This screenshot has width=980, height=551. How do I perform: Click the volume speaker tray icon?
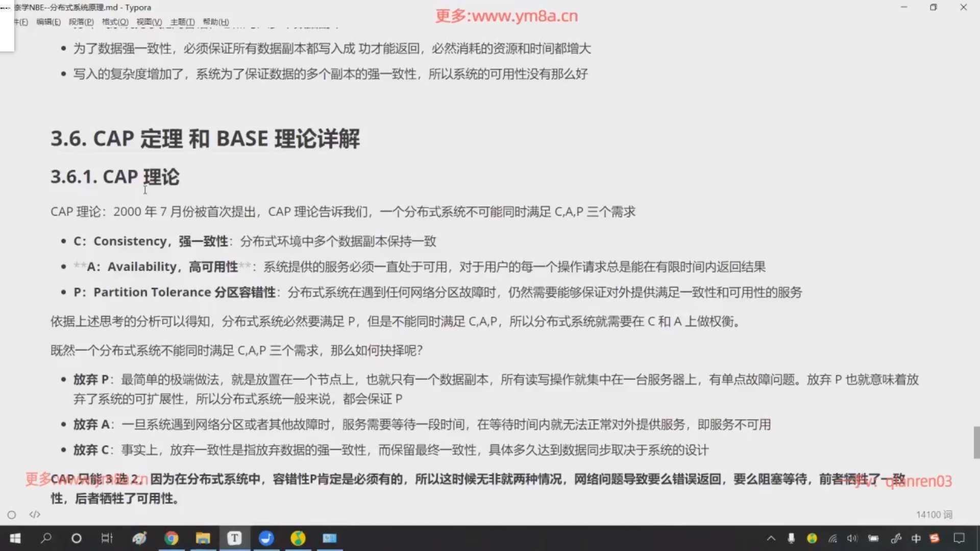(852, 538)
